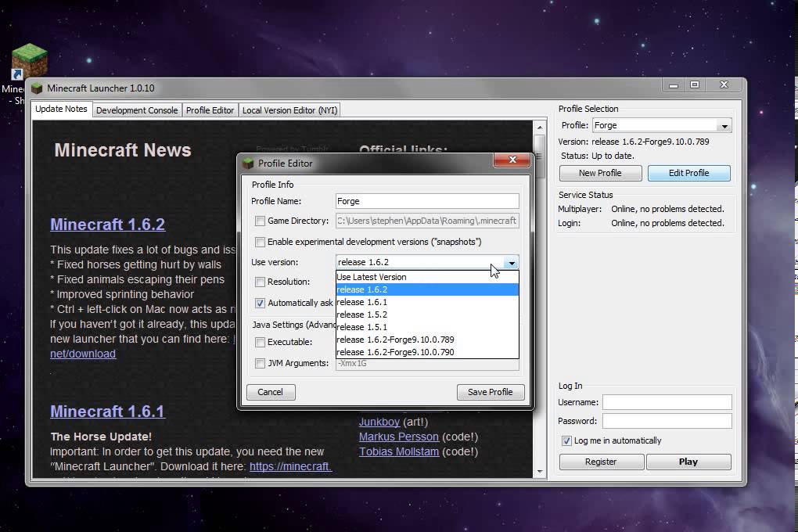Click the New Profile button

(600, 173)
